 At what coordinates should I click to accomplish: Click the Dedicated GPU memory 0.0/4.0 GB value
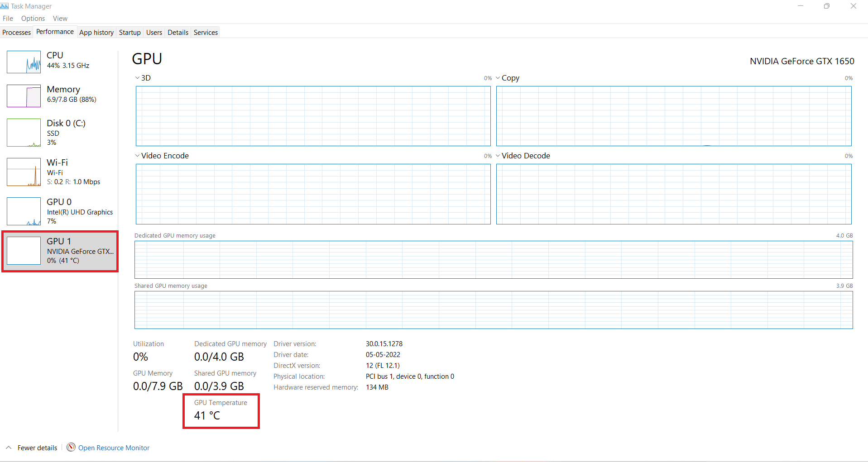pyautogui.click(x=219, y=357)
